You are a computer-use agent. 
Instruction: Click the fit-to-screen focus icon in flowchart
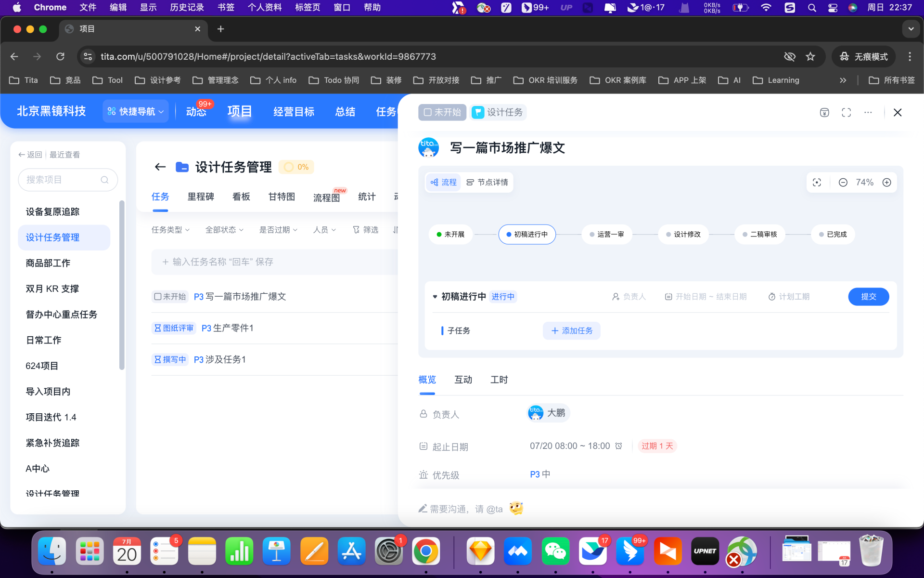pos(817,183)
